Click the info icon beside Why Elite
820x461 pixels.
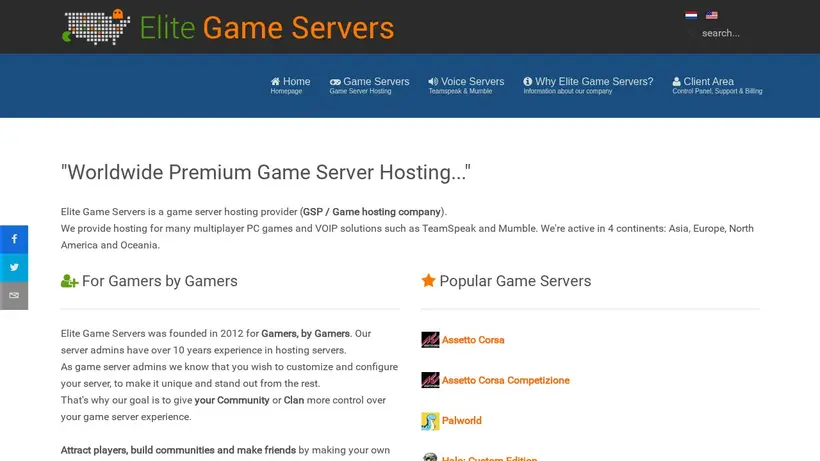coord(528,82)
